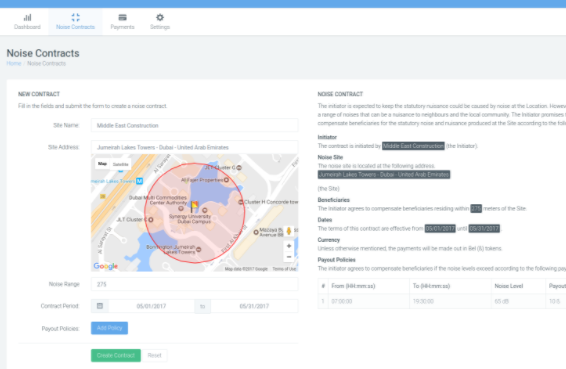Open the Google logo link on map
Screen dimensions: 566x369
106,266
